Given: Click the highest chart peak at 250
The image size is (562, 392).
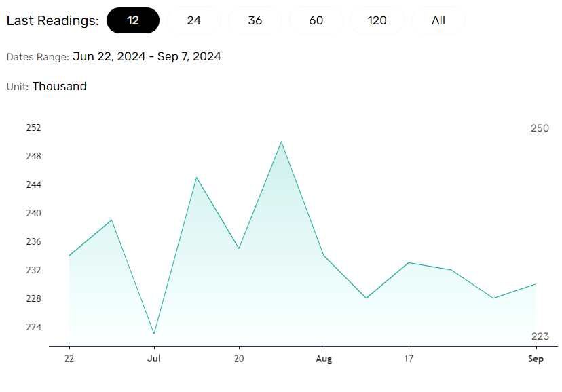Looking at the screenshot, I should tap(281, 142).
